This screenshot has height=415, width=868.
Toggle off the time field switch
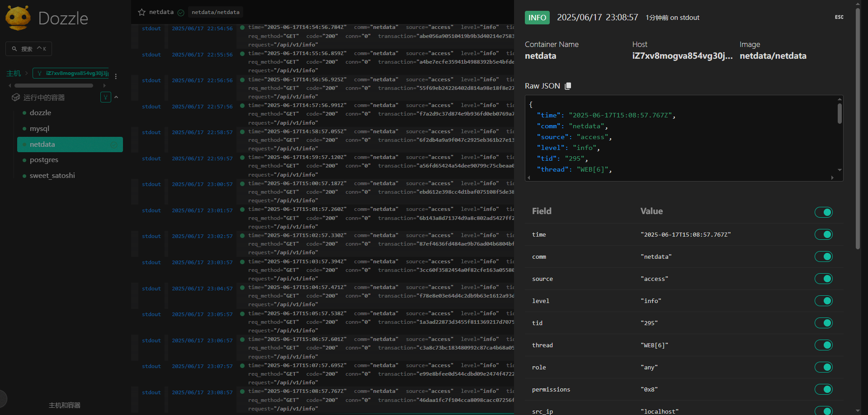tap(823, 234)
